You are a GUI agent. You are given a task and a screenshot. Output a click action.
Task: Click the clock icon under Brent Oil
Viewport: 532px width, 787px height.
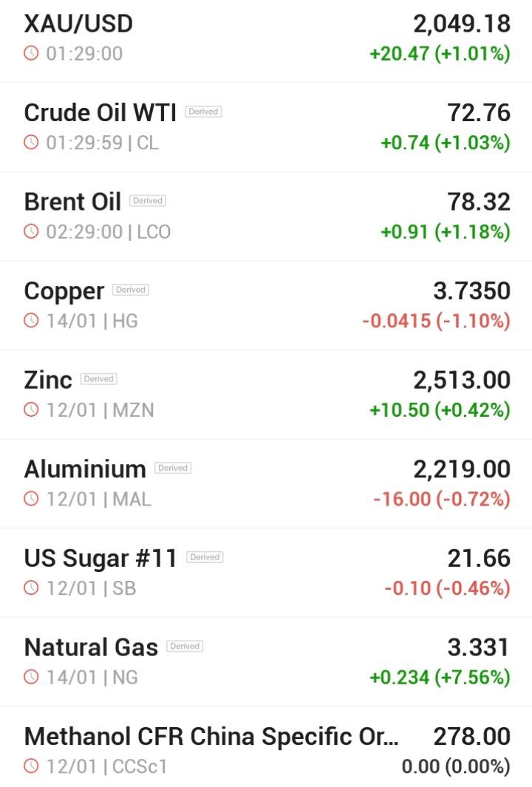(31, 231)
